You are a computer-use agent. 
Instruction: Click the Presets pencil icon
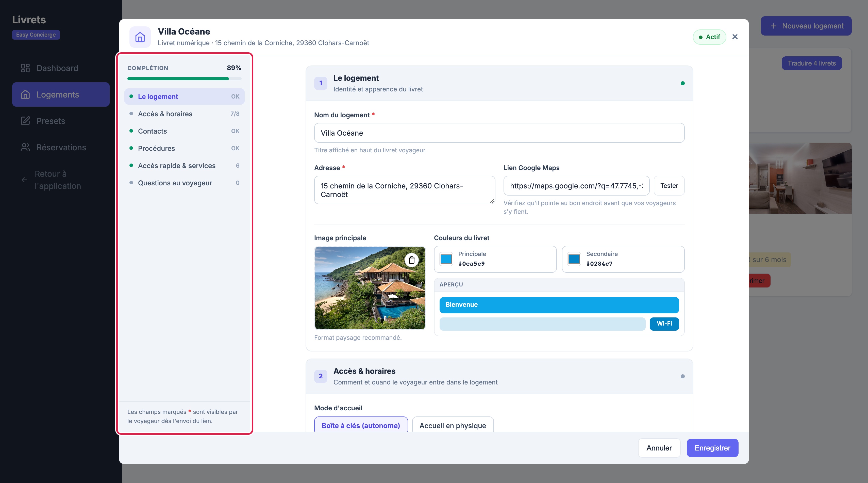[x=25, y=121]
